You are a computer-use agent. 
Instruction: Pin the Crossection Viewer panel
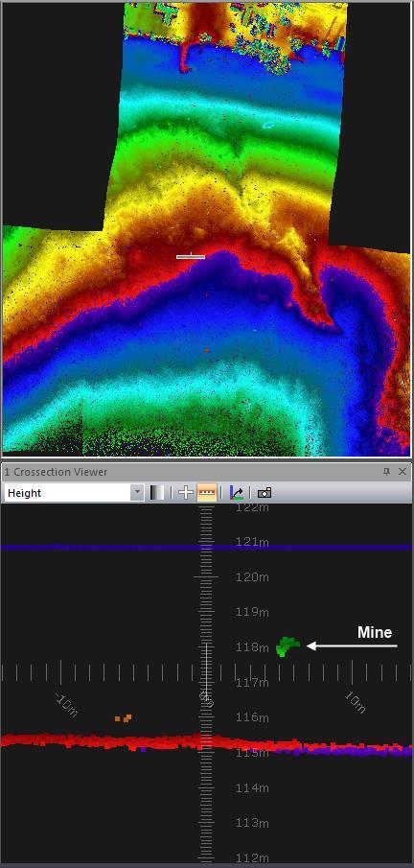pyautogui.click(x=386, y=472)
